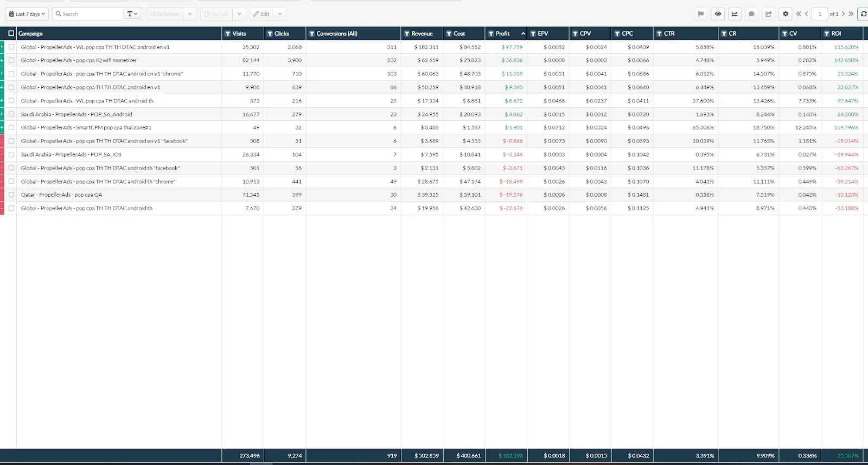Screen dimensions: 868x465
Task: Go to next page arrow
Action: (x=843, y=14)
